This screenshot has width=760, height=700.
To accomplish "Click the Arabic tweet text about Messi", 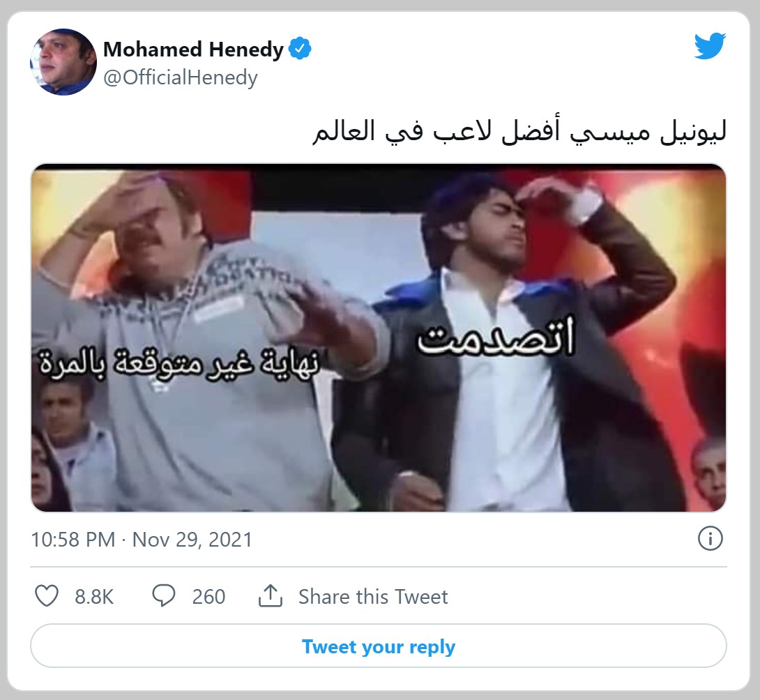I will (519, 132).
